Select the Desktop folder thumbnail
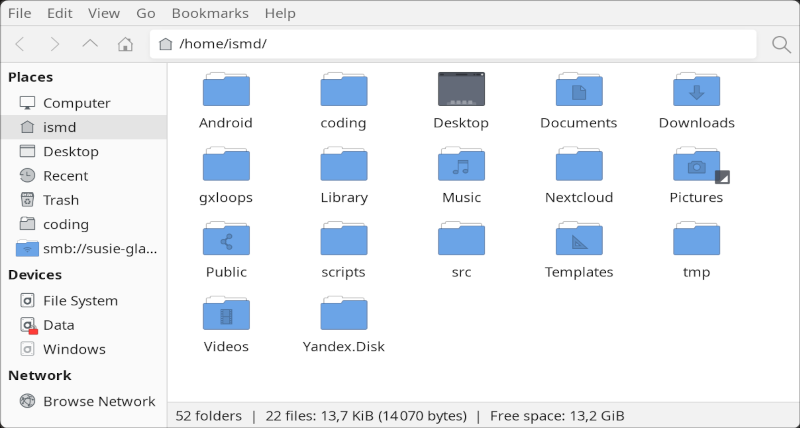Viewport: 800px width, 428px height. point(461,91)
